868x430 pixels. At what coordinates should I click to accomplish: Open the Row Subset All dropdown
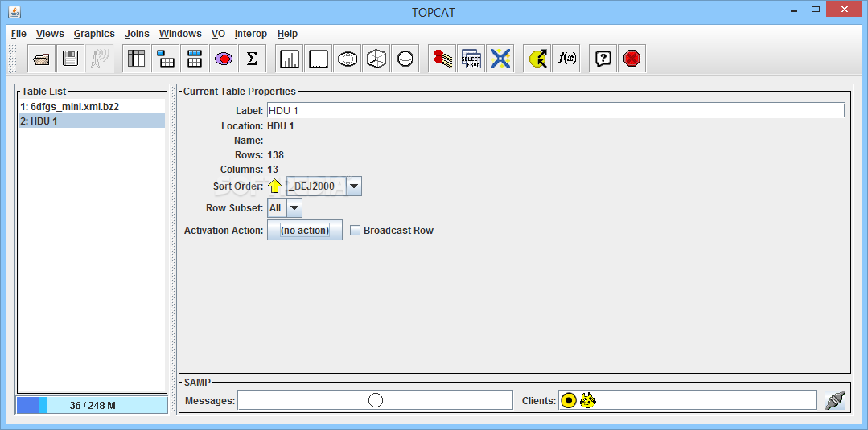click(x=285, y=208)
